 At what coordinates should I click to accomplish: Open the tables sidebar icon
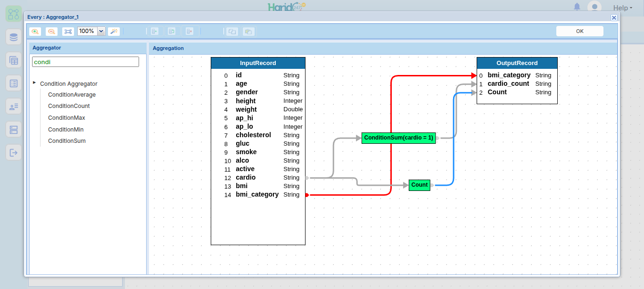pos(14,60)
